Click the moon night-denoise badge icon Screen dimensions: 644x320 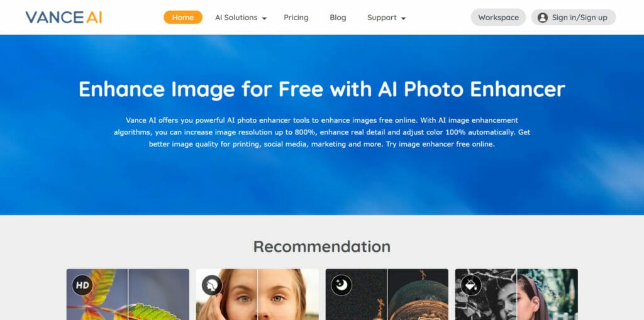point(341,285)
